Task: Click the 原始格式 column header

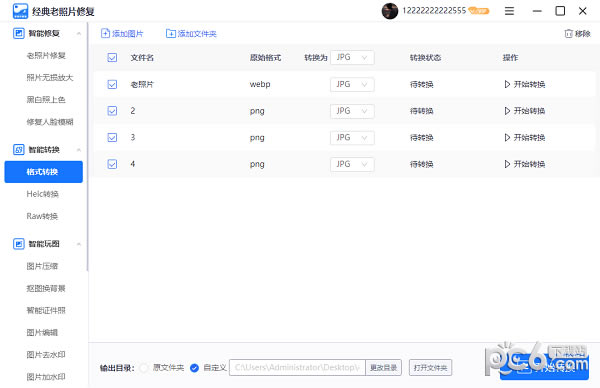Action: (x=266, y=58)
